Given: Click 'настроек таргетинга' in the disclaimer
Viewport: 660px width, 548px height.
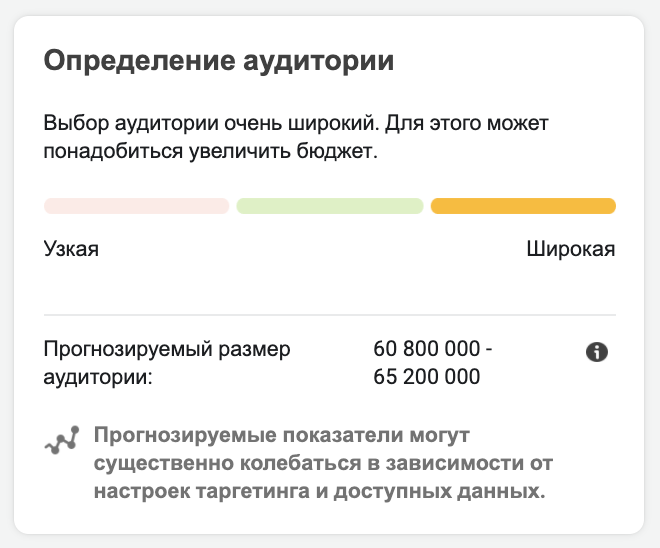Looking at the screenshot, I should (202, 491).
